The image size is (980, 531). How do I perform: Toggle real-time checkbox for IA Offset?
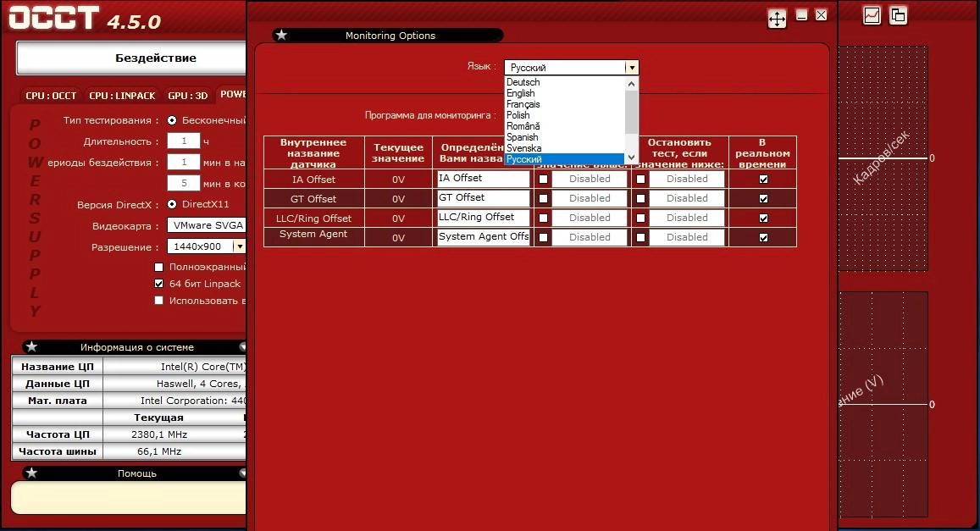(763, 180)
